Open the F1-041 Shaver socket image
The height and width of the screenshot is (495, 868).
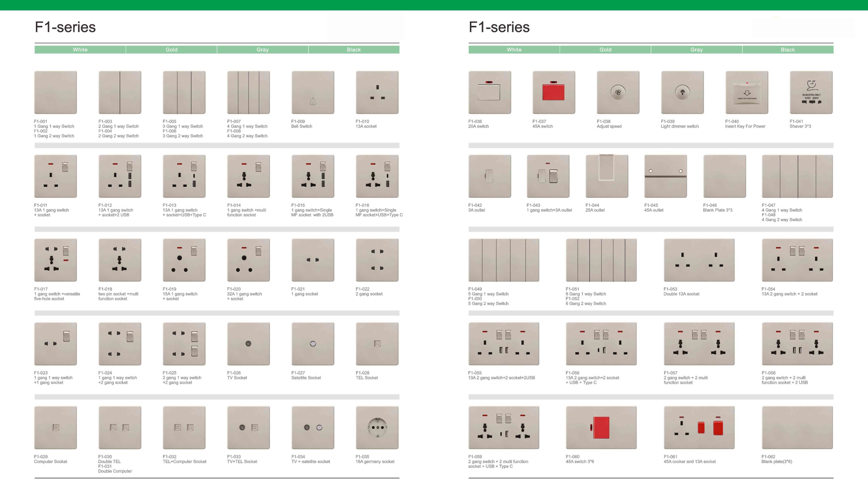click(811, 92)
